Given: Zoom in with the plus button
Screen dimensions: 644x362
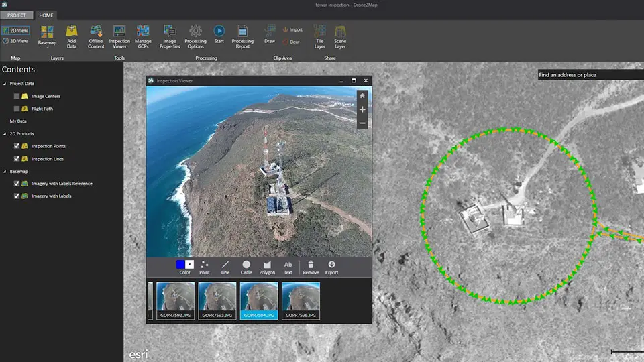Looking at the screenshot, I should [362, 109].
